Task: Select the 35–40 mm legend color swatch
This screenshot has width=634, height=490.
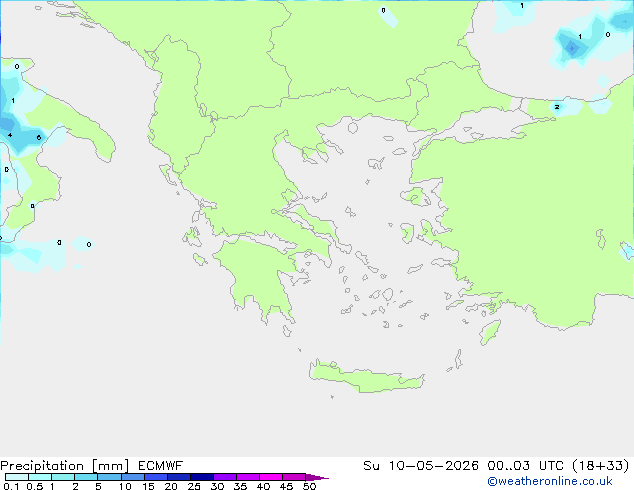Action: (248, 477)
